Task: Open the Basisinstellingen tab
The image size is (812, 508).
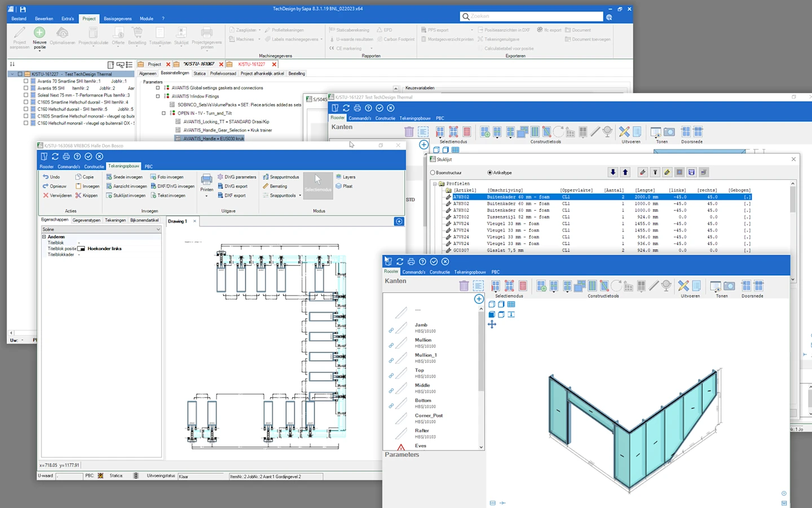Action: point(174,73)
